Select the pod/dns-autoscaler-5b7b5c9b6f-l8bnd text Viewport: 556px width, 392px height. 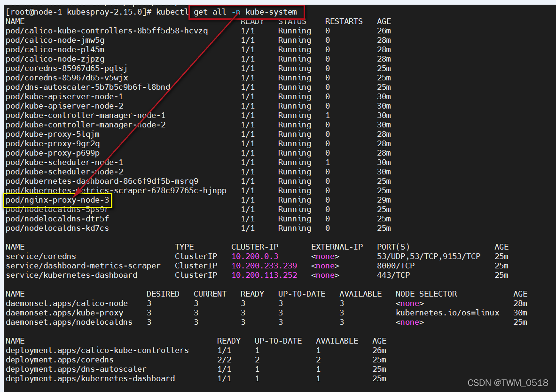(88, 87)
